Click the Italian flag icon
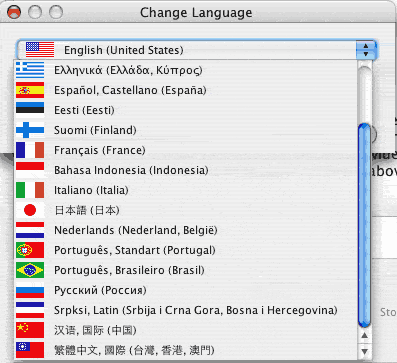Screen dimensions: 397x363 [30, 190]
